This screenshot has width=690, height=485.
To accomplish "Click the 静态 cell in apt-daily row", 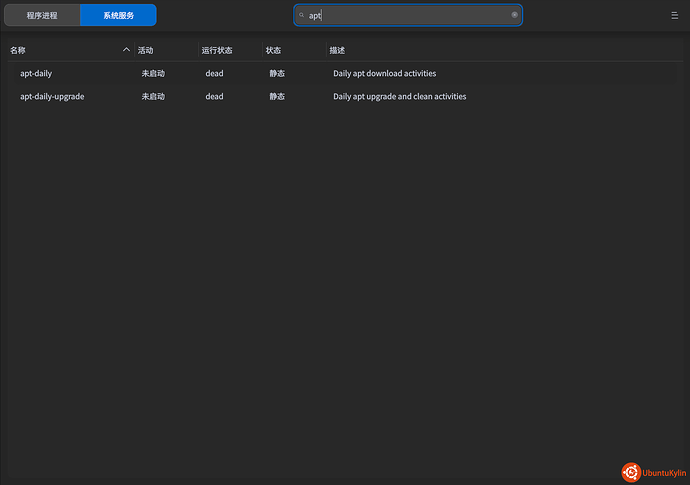I will pyautogui.click(x=277, y=73).
